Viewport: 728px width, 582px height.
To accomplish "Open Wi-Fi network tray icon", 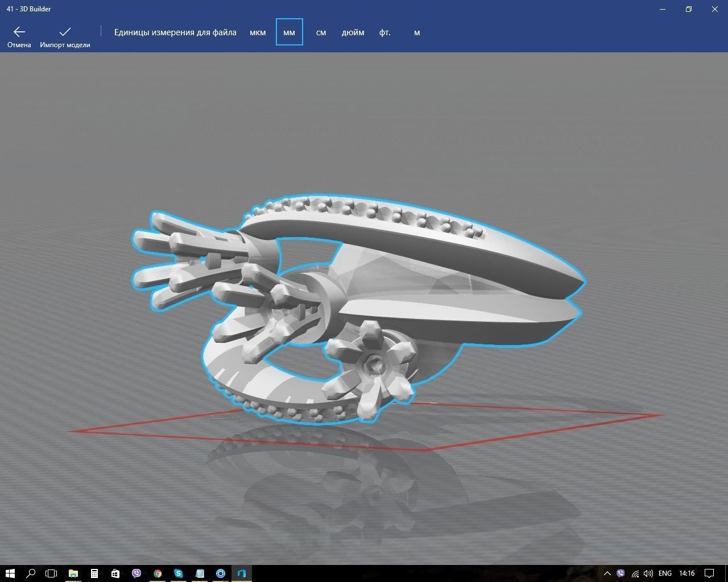I will 635,573.
